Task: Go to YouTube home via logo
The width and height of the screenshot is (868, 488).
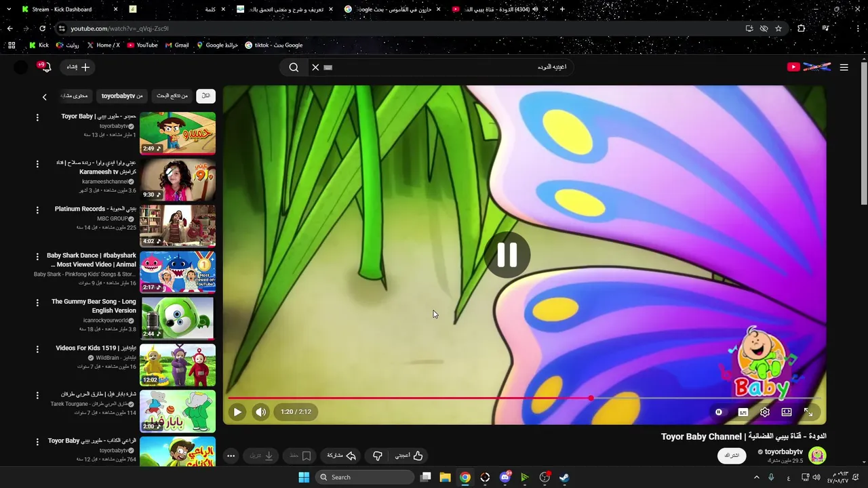Action: [x=808, y=67]
